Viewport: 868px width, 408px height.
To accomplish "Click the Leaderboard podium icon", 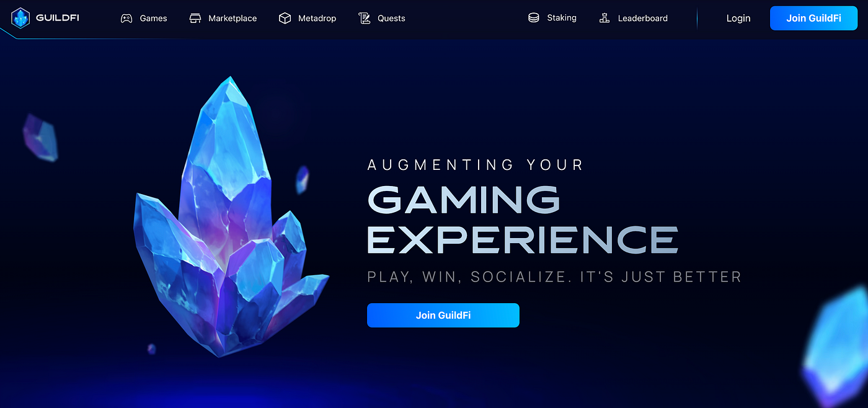I will [604, 18].
